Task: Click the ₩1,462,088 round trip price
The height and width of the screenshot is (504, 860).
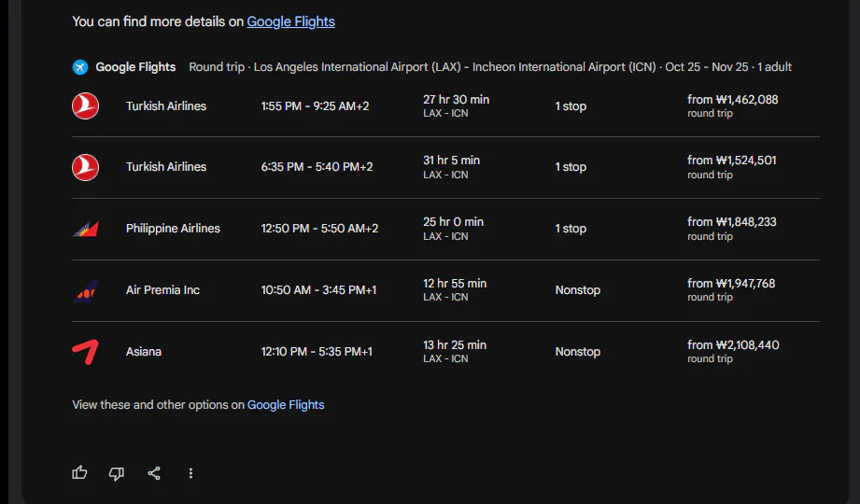Action: [x=733, y=100]
